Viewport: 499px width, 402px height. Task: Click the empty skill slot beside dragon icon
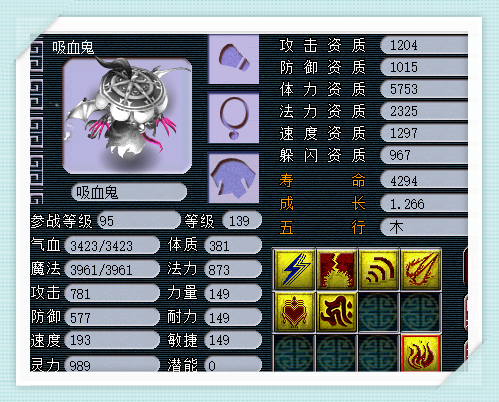click(x=379, y=312)
